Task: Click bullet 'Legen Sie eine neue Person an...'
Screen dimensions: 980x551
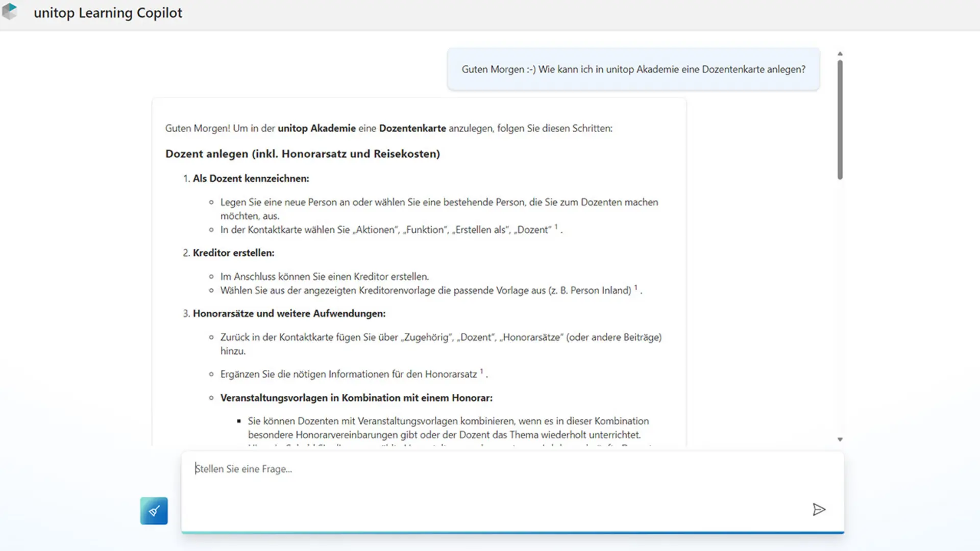Action: [x=439, y=209]
